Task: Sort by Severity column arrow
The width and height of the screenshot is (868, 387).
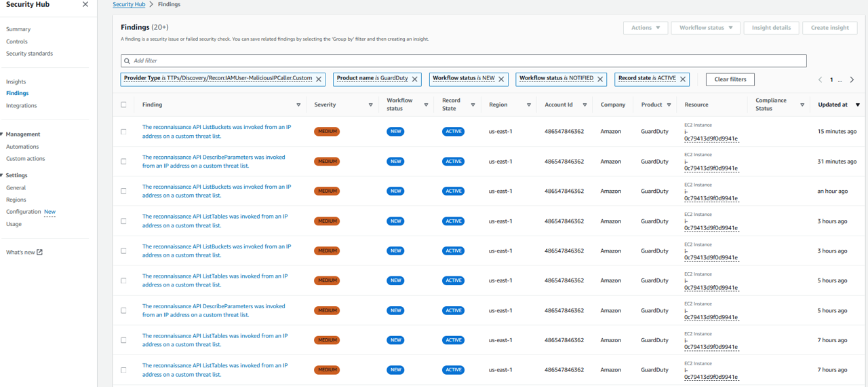Action: (x=370, y=105)
